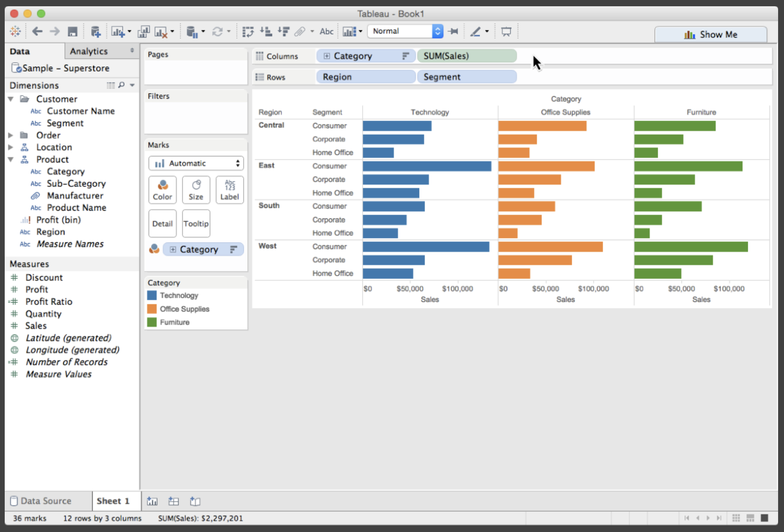Collapse the Product hierarchy
Screen dimensions: 784x532
(x=11, y=160)
